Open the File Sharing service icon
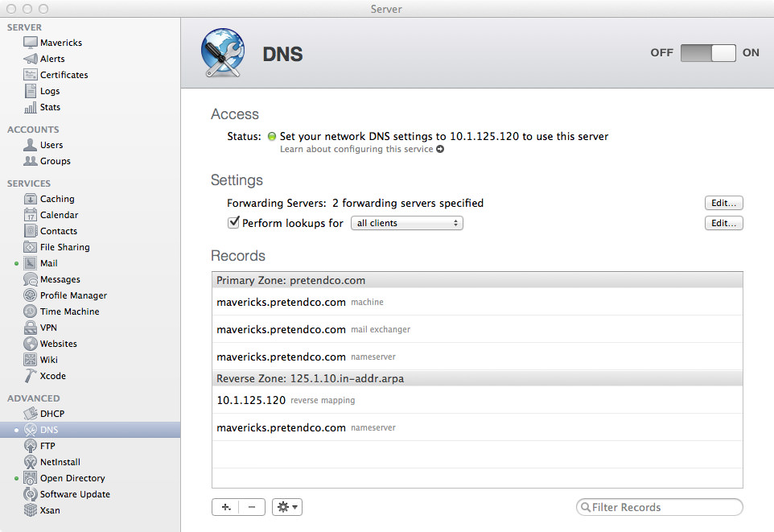 tap(30, 247)
